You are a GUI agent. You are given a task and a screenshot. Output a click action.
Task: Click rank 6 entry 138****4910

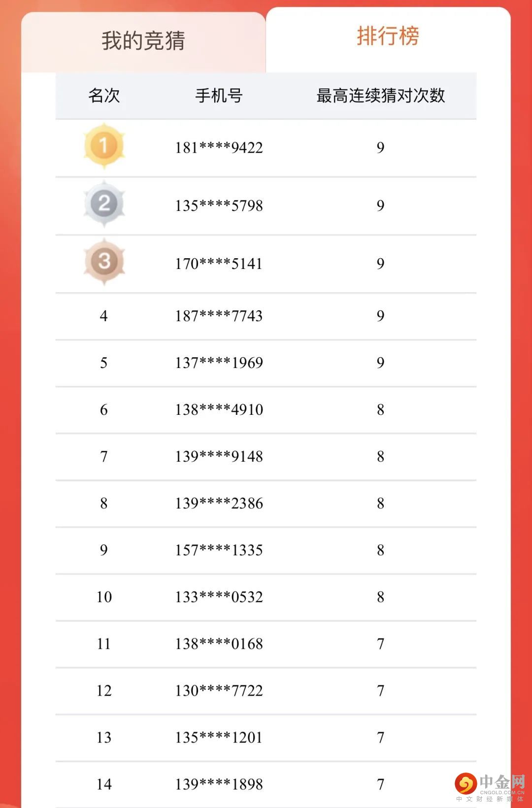point(266,410)
